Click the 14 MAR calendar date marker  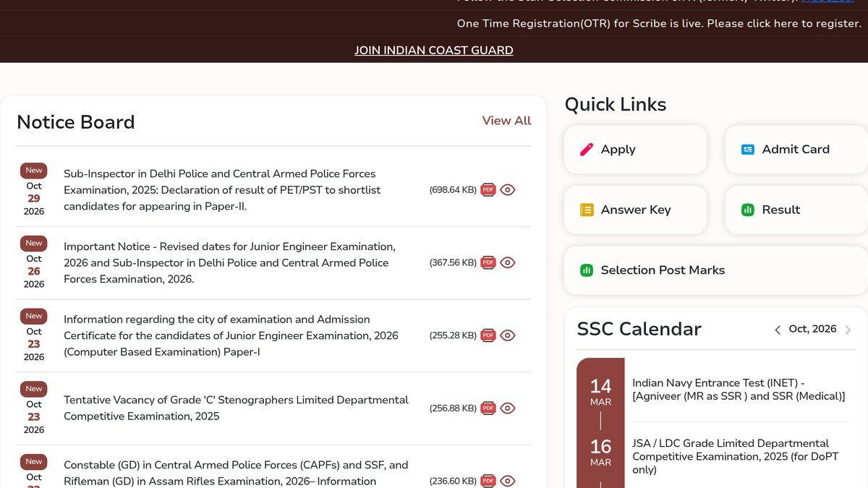[x=600, y=393]
